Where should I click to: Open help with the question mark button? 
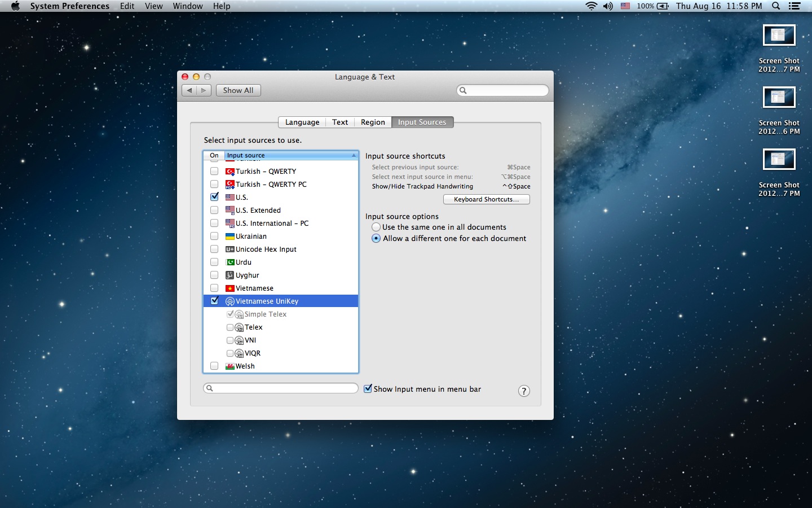point(524,391)
